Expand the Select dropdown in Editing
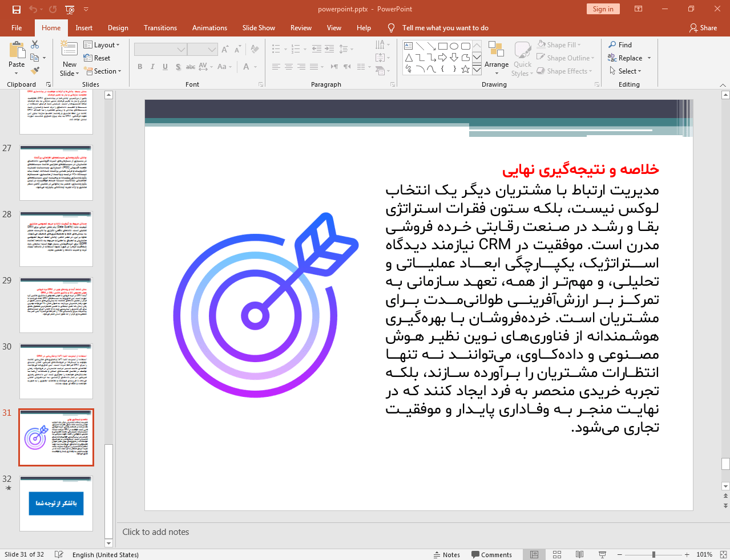Image resolution: width=730 pixels, height=560 pixels. pos(626,71)
